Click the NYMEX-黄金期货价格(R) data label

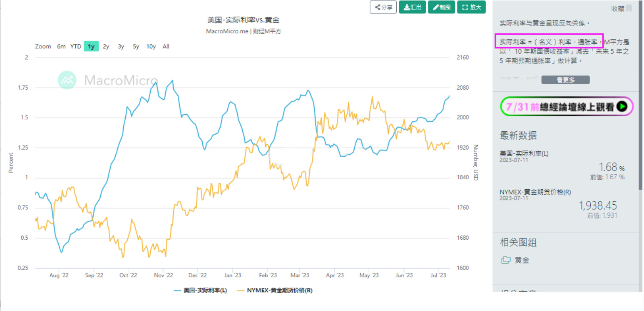point(535,192)
